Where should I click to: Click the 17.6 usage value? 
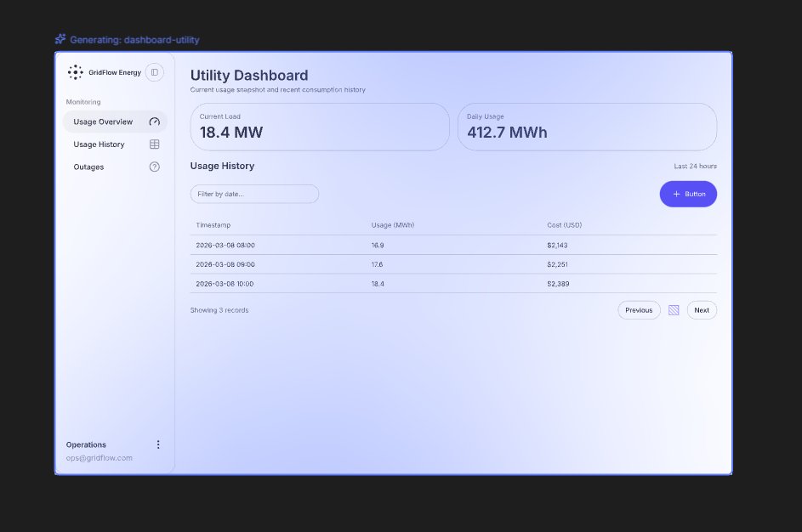point(377,264)
